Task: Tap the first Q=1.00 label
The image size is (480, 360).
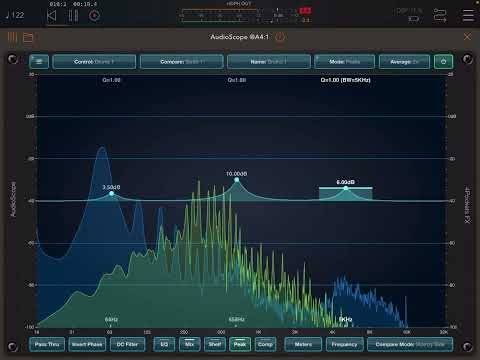Action: [x=111, y=80]
